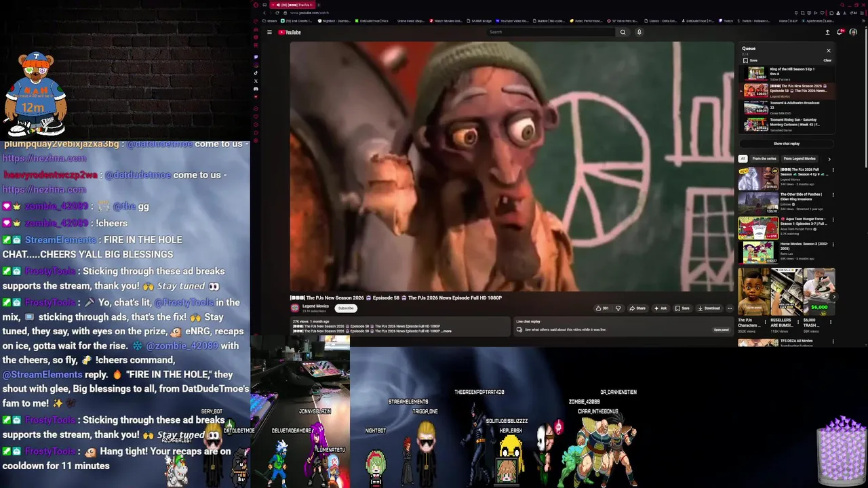Select the All filter chip
Screen dimensions: 868x488
[x=743, y=159]
